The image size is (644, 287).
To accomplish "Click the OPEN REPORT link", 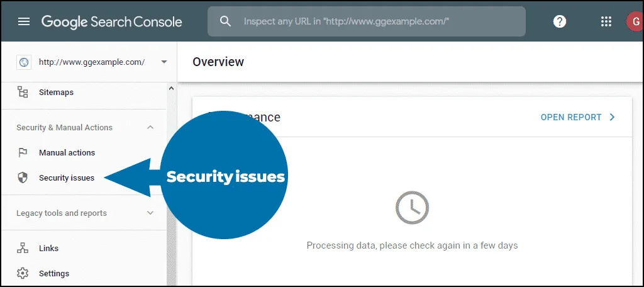I will click(578, 117).
